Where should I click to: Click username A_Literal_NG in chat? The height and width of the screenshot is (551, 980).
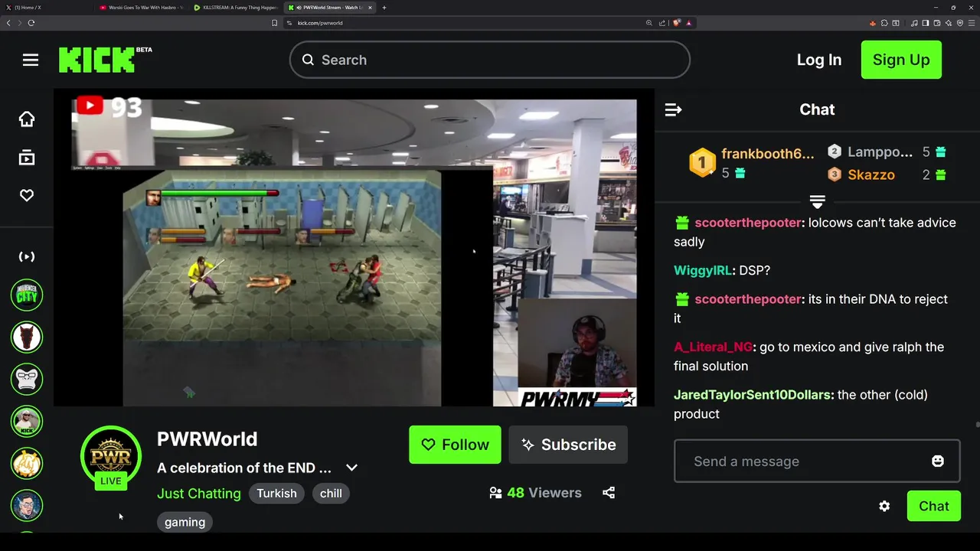coord(713,347)
